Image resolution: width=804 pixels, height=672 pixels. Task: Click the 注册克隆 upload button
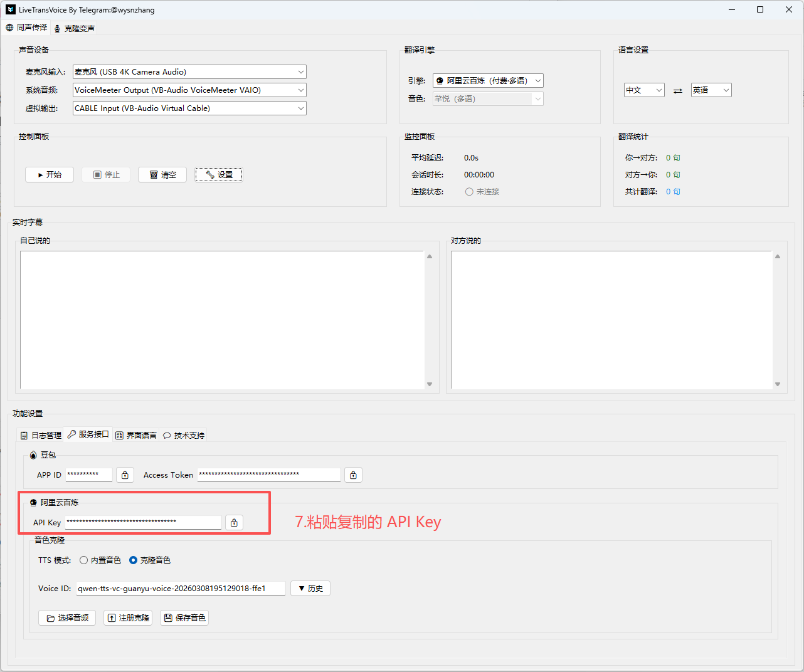128,618
